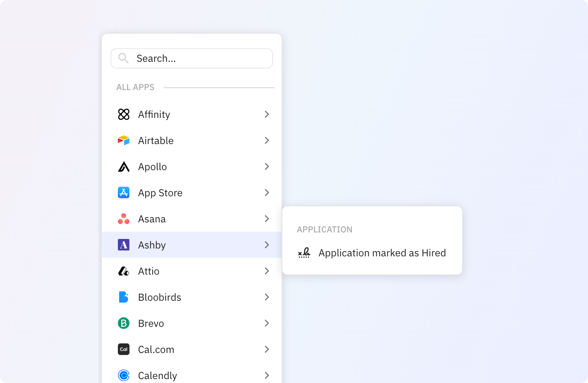The height and width of the screenshot is (383, 588).
Task: Click the magnifying glass search icon
Action: pos(124,58)
